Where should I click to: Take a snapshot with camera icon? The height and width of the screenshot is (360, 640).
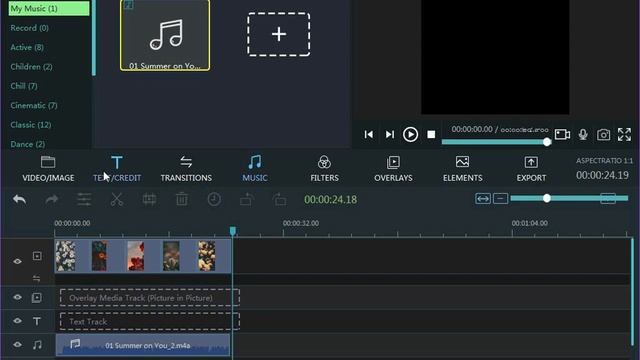(604, 134)
